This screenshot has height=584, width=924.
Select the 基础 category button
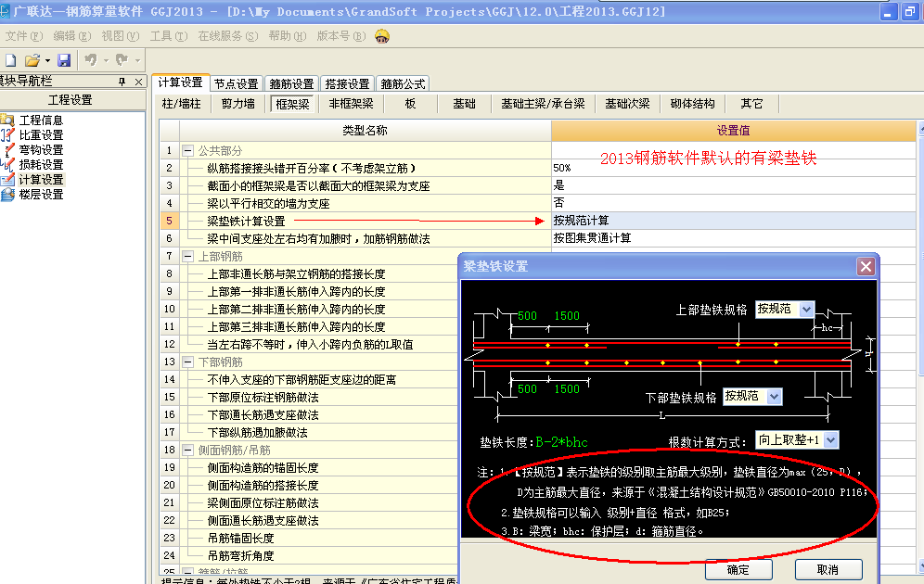[x=465, y=104]
